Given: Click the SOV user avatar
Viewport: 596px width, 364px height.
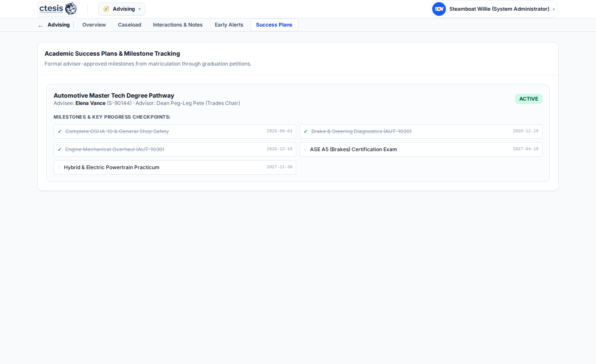Looking at the screenshot, I should coord(439,9).
